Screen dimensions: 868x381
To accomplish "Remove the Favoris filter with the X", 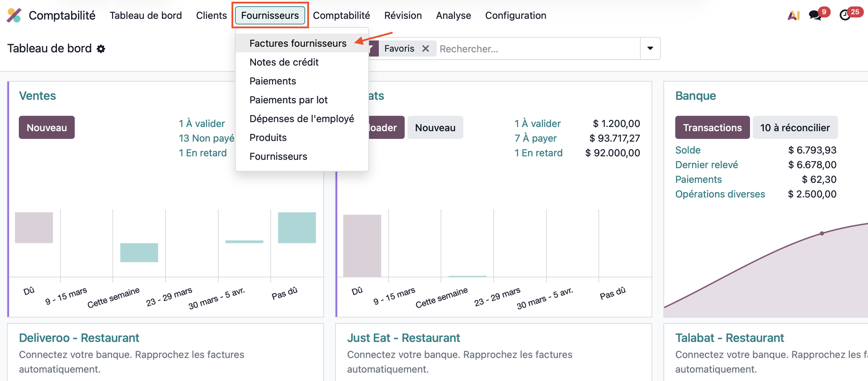I will (x=425, y=49).
